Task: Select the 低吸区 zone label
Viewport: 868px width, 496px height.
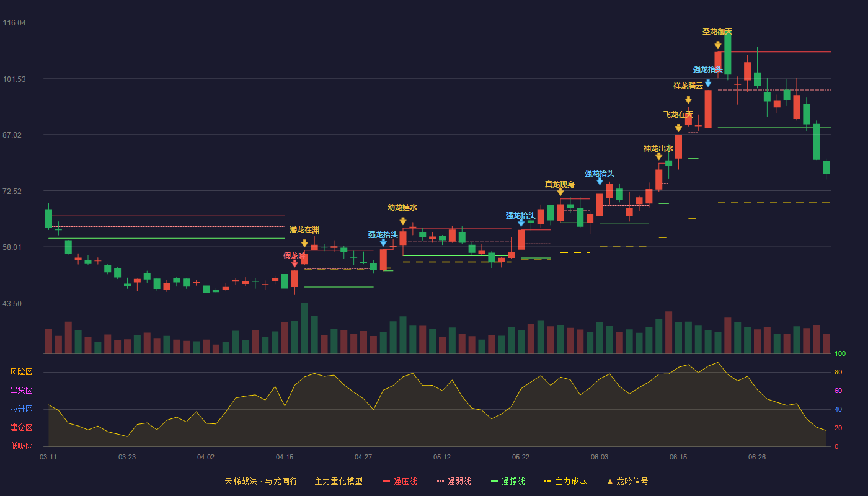Action: click(21, 446)
